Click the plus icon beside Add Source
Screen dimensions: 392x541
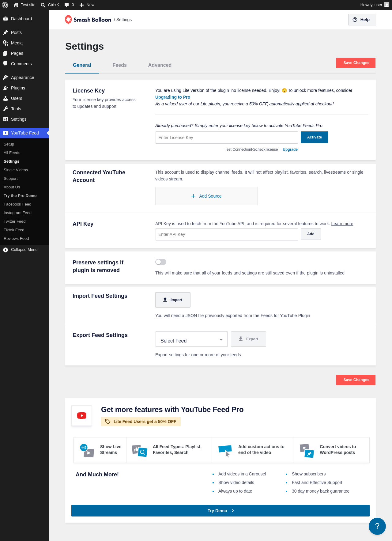193,196
